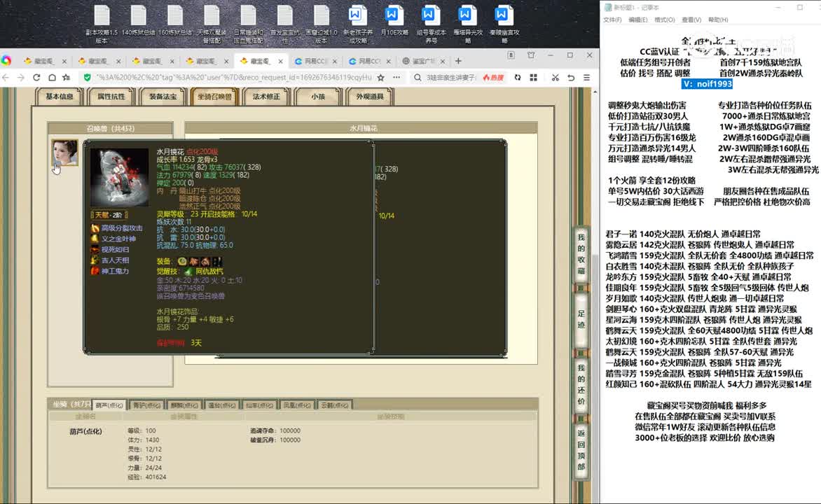Bookmark this page with the star icon

pyautogui.click(x=380, y=78)
